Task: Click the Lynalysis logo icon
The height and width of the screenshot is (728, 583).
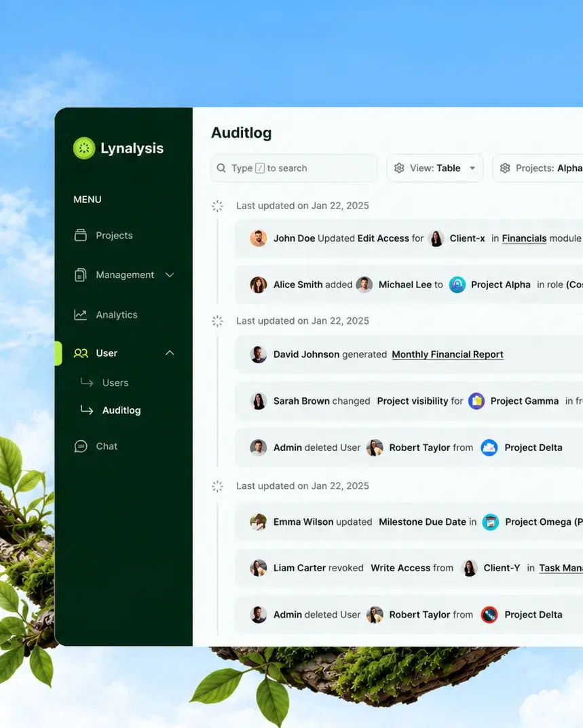Action: [84, 148]
